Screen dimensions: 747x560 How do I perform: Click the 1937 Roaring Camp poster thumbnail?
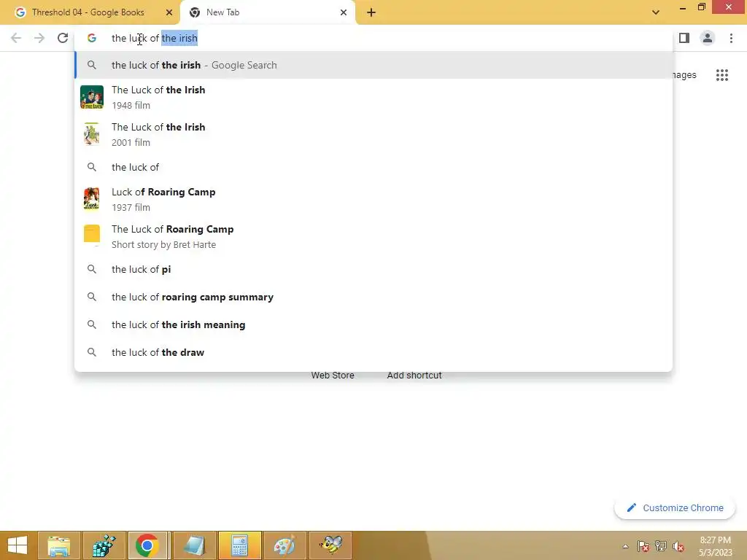tap(92, 199)
